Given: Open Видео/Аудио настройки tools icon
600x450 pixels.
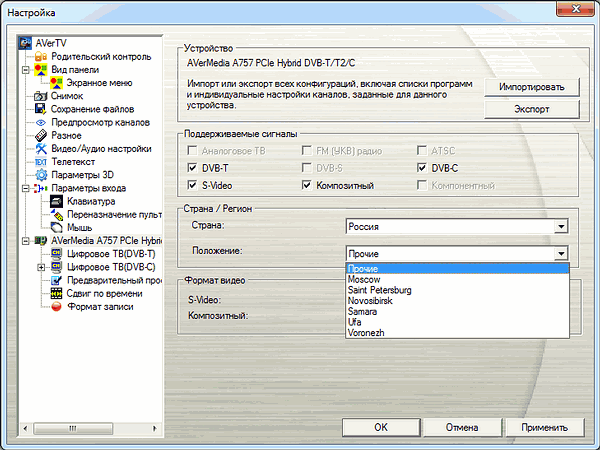Looking at the screenshot, I should 41,148.
